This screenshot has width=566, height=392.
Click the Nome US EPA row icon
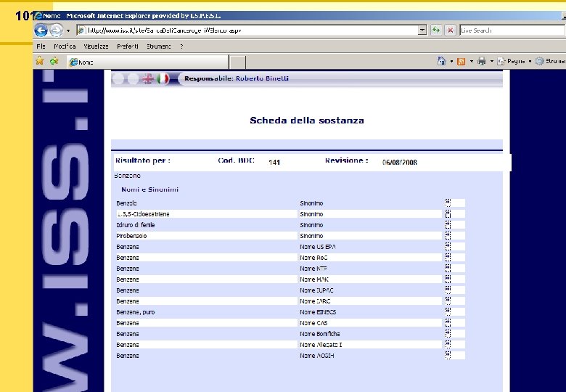click(448, 247)
